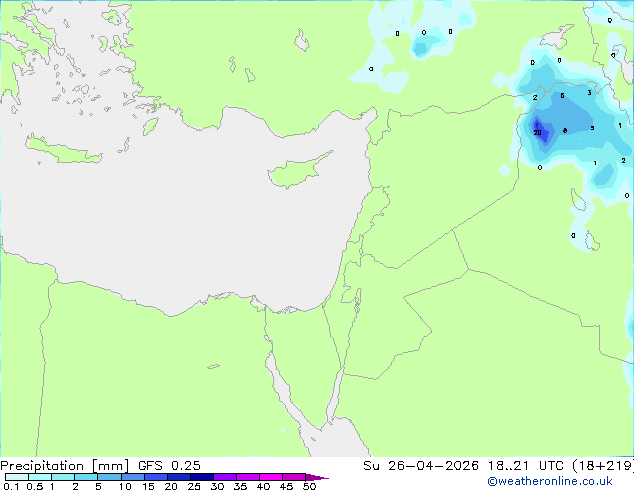Click the 10–15 mm legend swatch
This screenshot has height=490, width=634.
(132, 477)
